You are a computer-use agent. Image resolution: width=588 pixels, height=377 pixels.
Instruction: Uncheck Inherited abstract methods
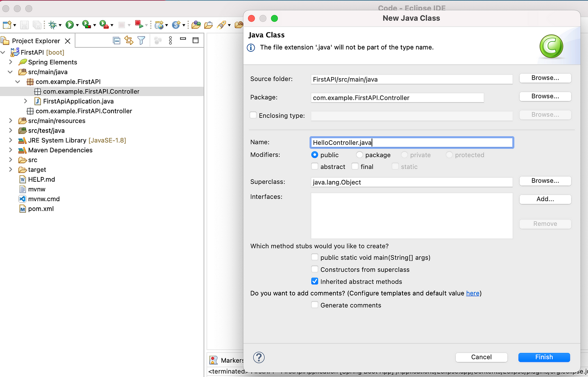[x=315, y=281]
